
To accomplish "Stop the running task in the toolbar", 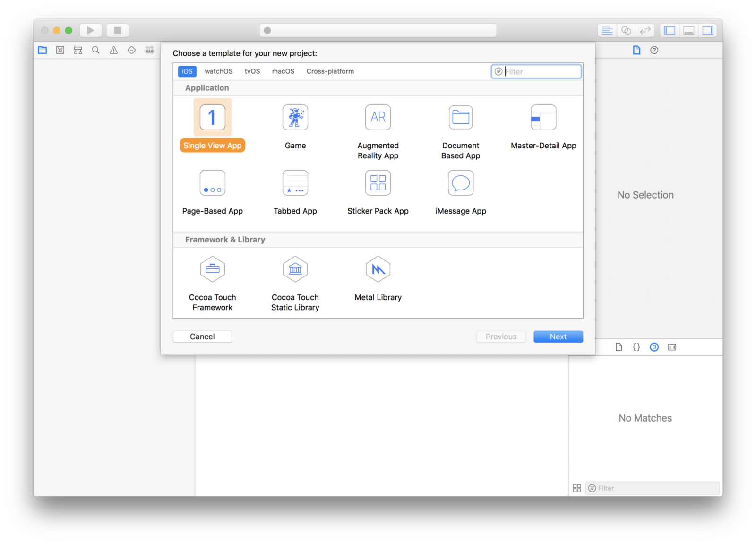I will tap(118, 30).
